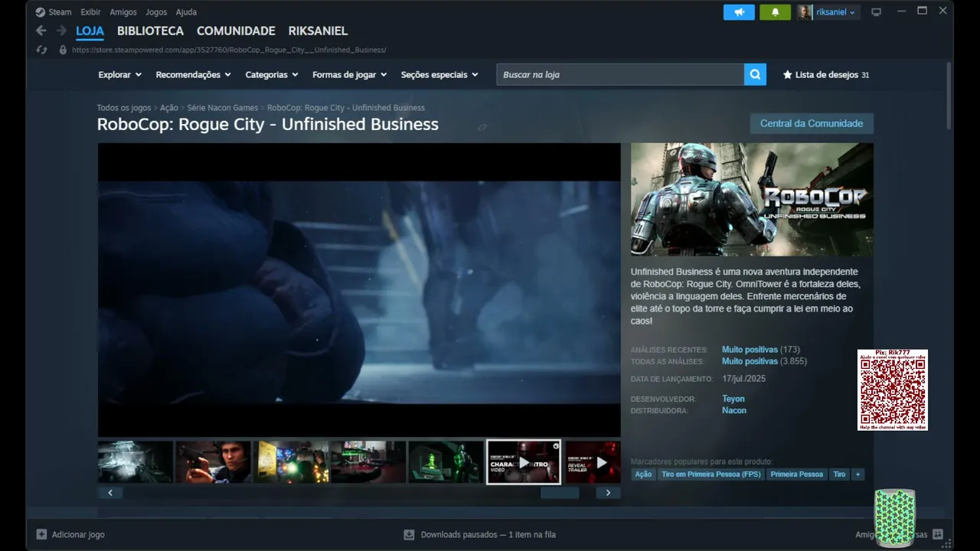Select the yellow poster screenshot thumbnail
The height and width of the screenshot is (551, 980).
(x=291, y=462)
